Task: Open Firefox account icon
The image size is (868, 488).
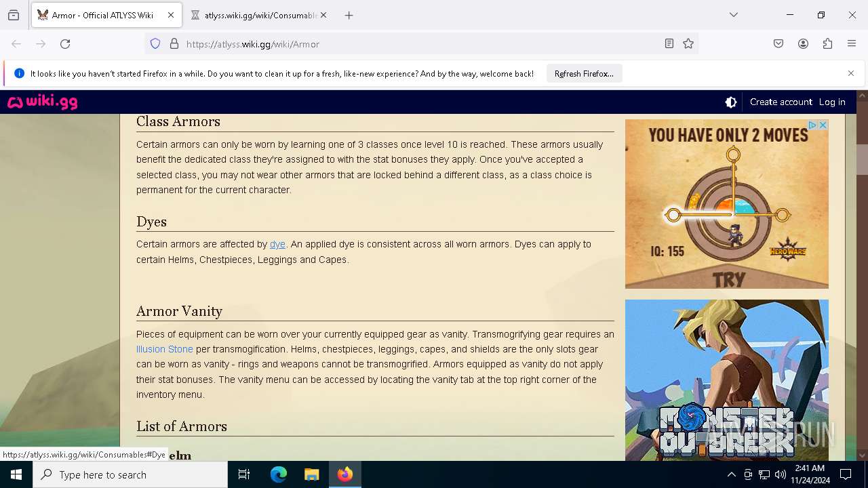Action: tap(803, 44)
